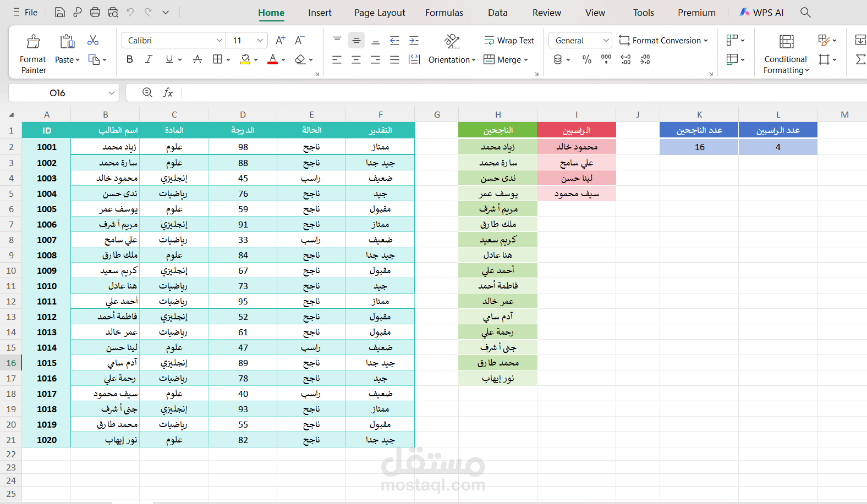The width and height of the screenshot is (867, 504).
Task: Open the Premium tab
Action: point(696,13)
